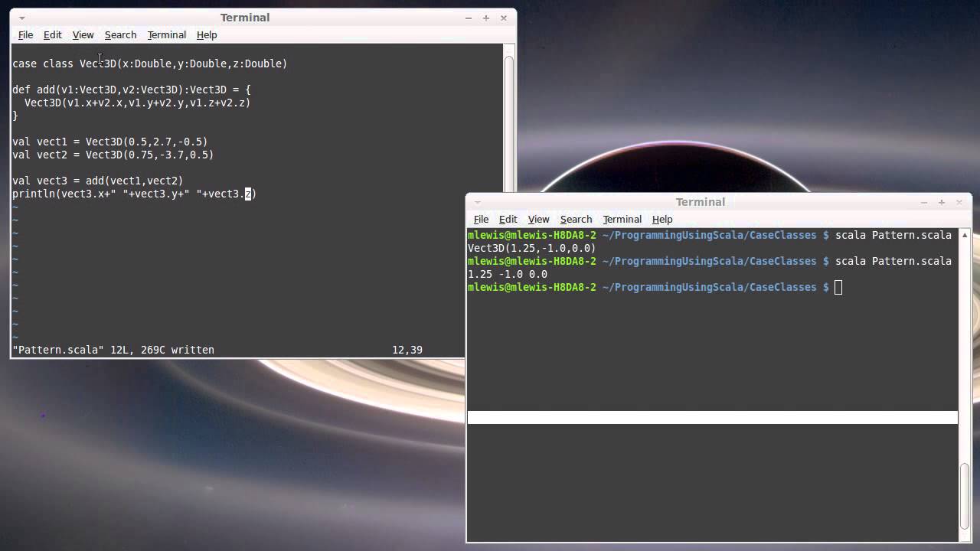This screenshot has width=980, height=551.
Task: Click right Terminal scrollbar thumb
Action: 965,495
